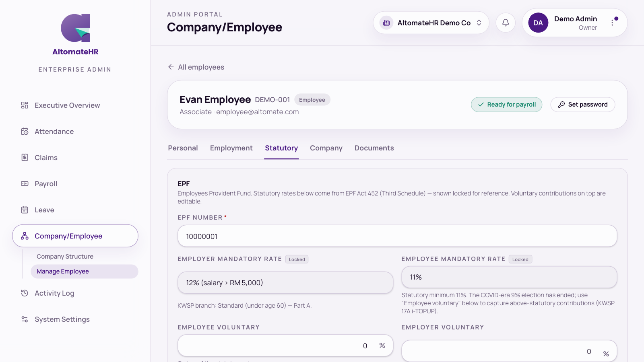The image size is (644, 362).
Task: Click the Activity Log history icon
Action: click(x=25, y=293)
